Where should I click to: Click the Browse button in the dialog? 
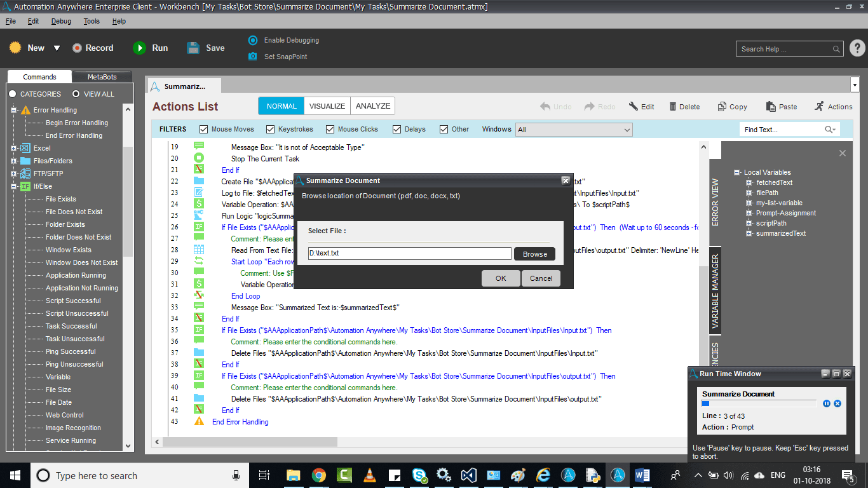click(x=534, y=254)
